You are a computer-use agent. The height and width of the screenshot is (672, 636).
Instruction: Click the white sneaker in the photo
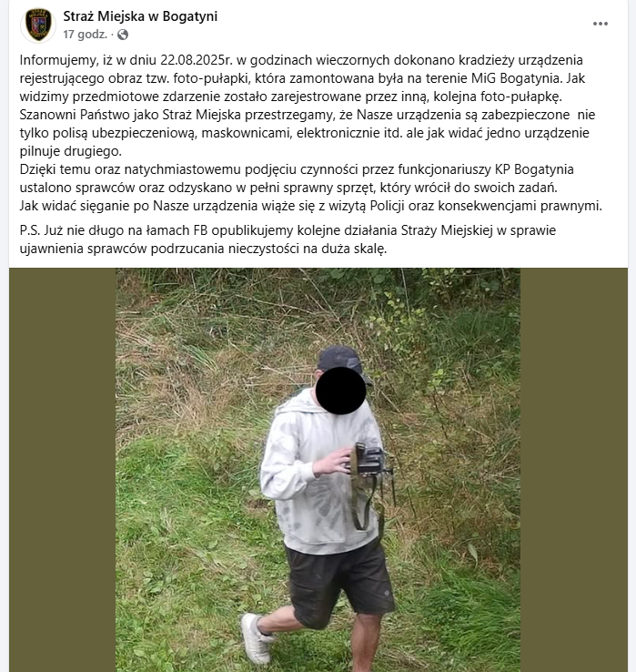(x=256, y=638)
